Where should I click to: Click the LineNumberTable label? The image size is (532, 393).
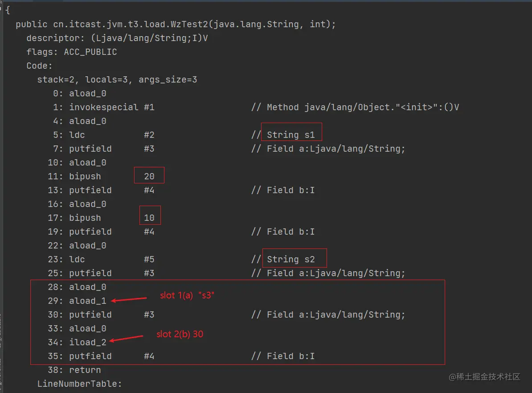79,384
